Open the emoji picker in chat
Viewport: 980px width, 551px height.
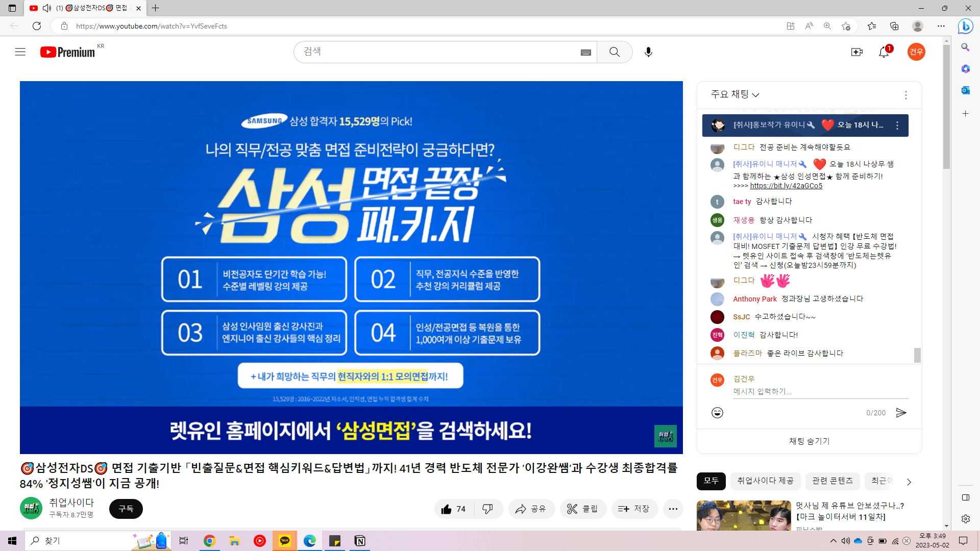717,413
